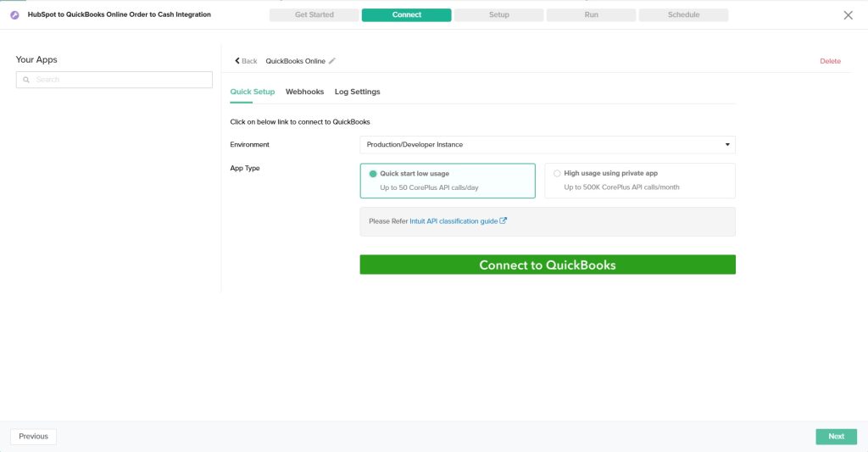Click the App Type label
The width and height of the screenshot is (868, 452).
coord(245,168)
